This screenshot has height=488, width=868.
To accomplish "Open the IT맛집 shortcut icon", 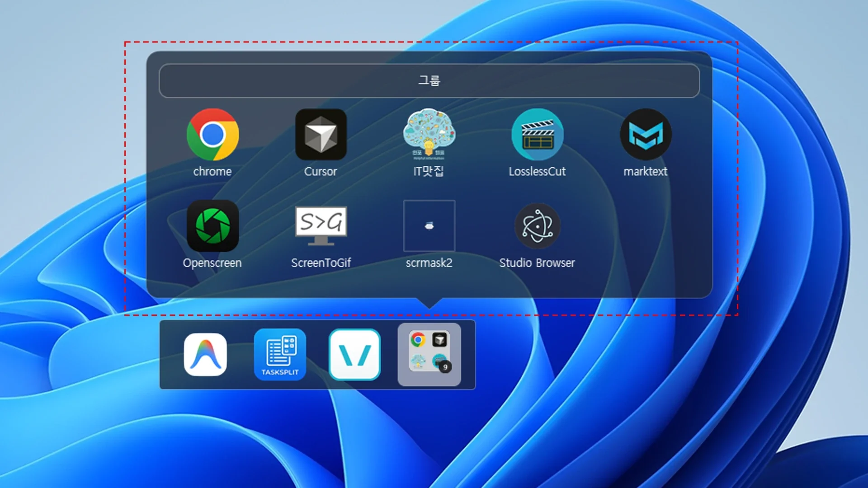I will (429, 135).
